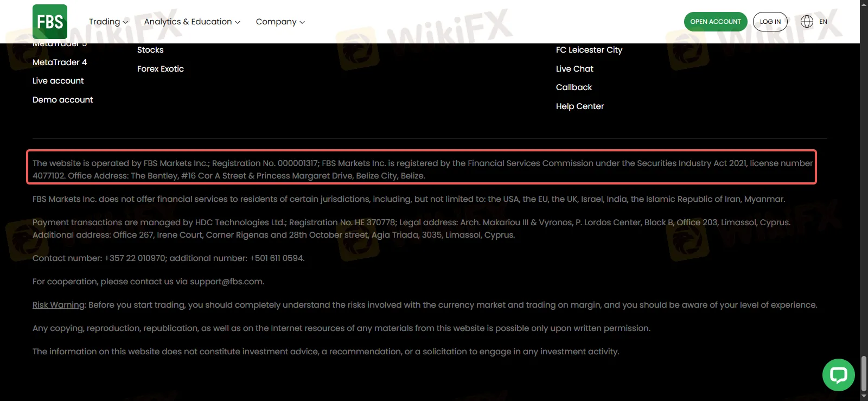Image resolution: width=868 pixels, height=401 pixels.
Task: Open the Help Center link
Action: click(580, 106)
